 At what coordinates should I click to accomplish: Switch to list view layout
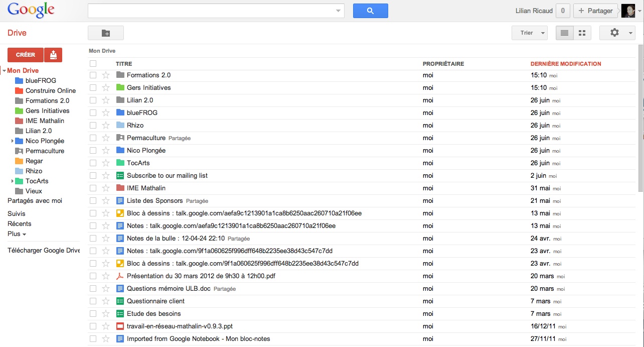[565, 33]
